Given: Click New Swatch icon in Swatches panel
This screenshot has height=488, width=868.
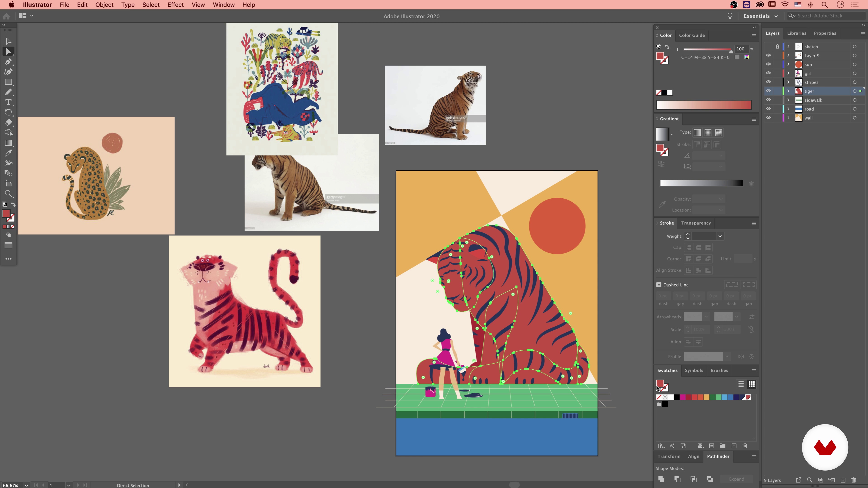Looking at the screenshot, I should (734, 446).
